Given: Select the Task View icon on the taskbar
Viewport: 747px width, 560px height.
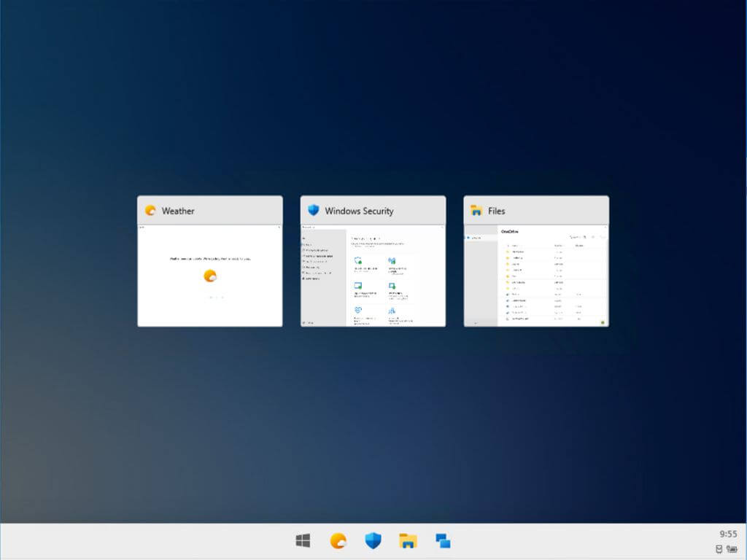Looking at the screenshot, I should pyautogui.click(x=442, y=542).
